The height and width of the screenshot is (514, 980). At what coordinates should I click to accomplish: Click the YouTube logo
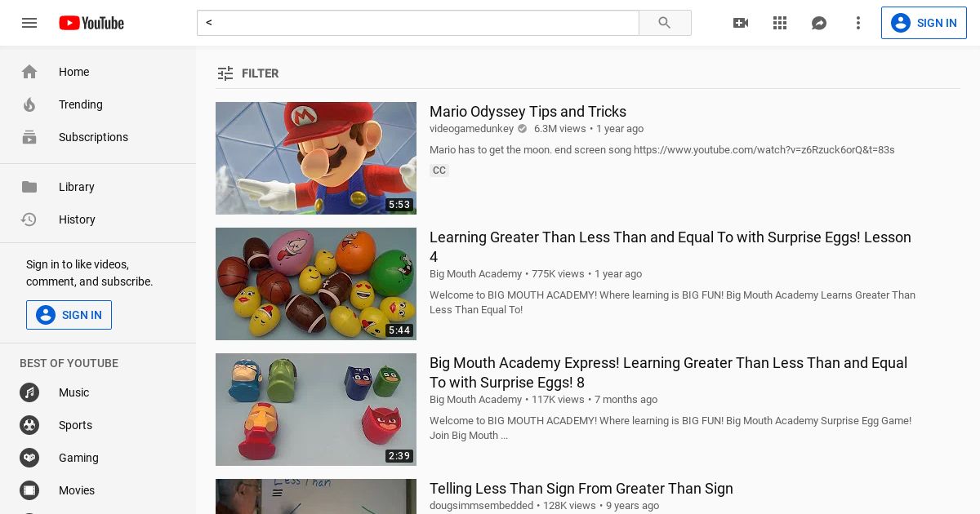(91, 23)
